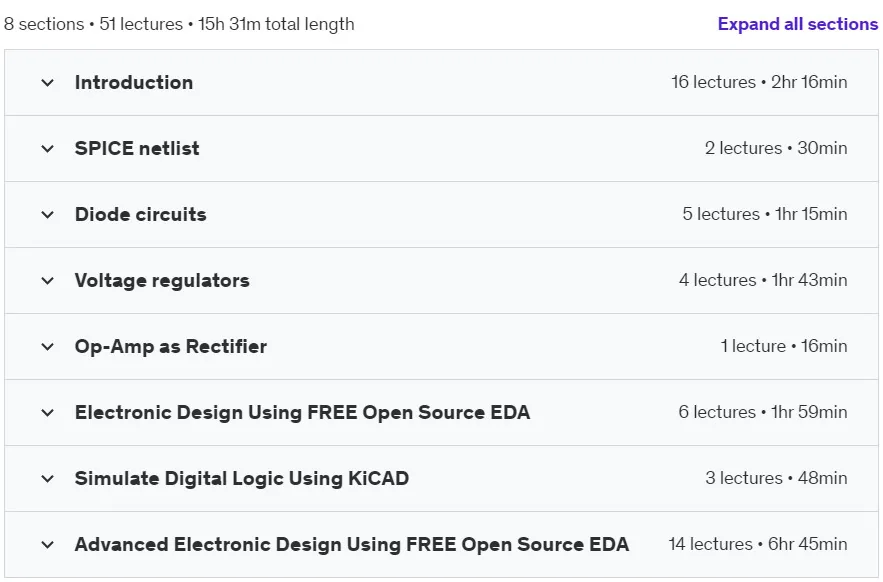Screen dimensions: 883x582
Task: Expand the Diode circuits section
Action: tap(141, 215)
